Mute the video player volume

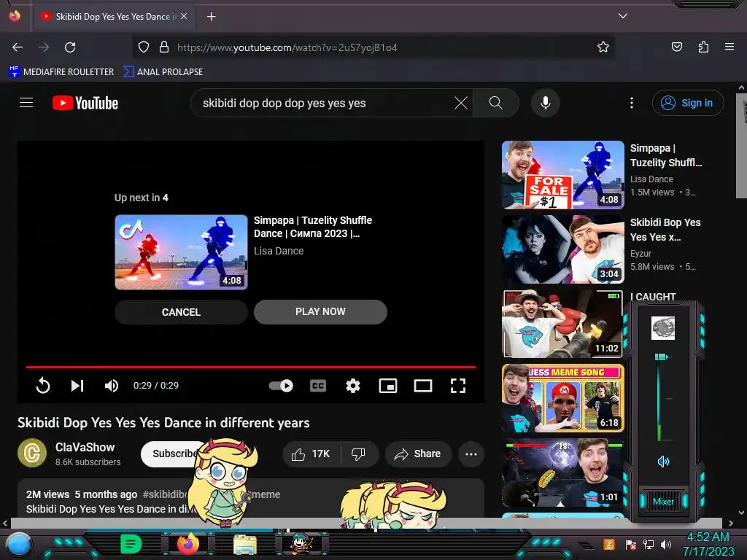pyautogui.click(x=112, y=385)
